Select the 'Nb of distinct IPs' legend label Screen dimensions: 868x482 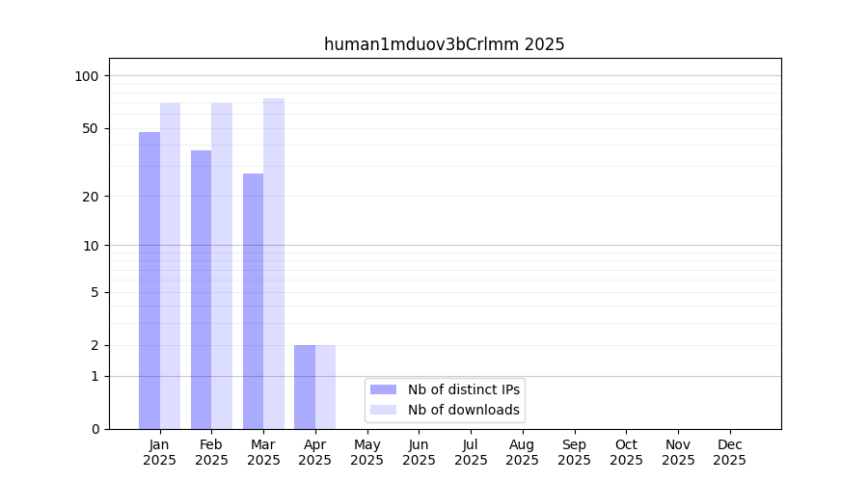464,389
